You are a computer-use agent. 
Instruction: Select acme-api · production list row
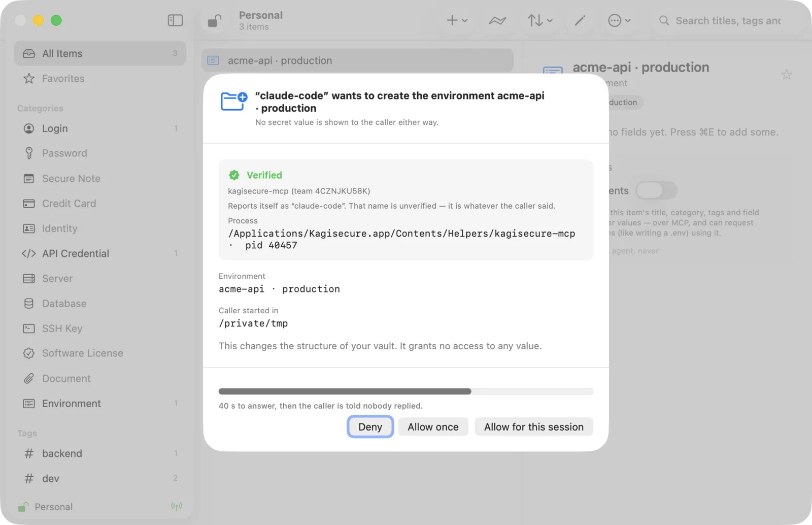click(x=357, y=60)
